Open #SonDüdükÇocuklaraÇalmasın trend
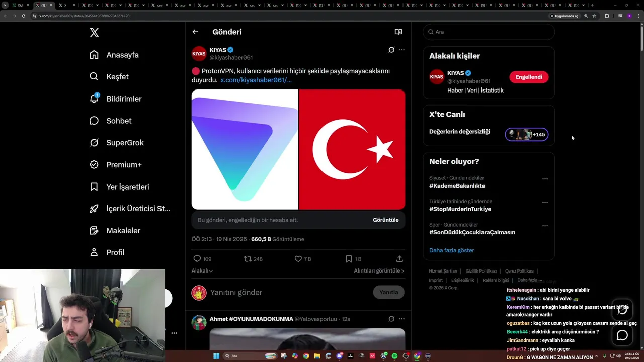The width and height of the screenshot is (644, 362). [x=472, y=232]
